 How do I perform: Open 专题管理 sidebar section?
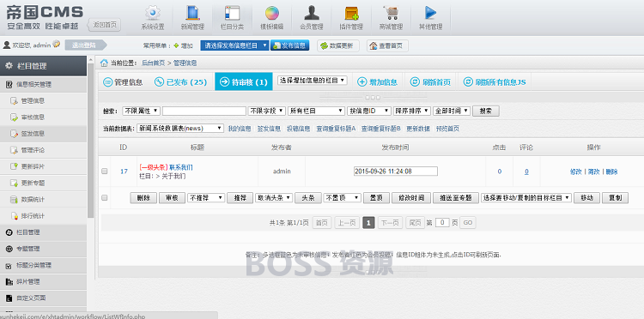click(43, 249)
